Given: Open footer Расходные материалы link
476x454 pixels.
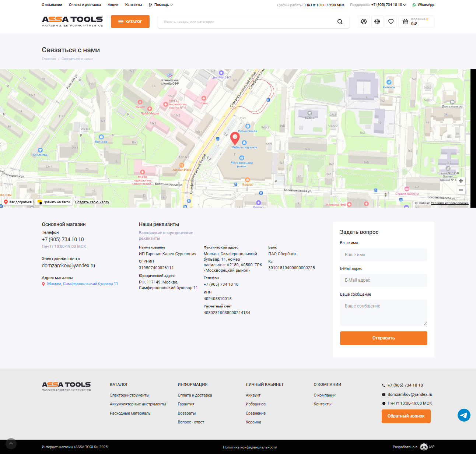Looking at the screenshot, I should pos(130,413).
